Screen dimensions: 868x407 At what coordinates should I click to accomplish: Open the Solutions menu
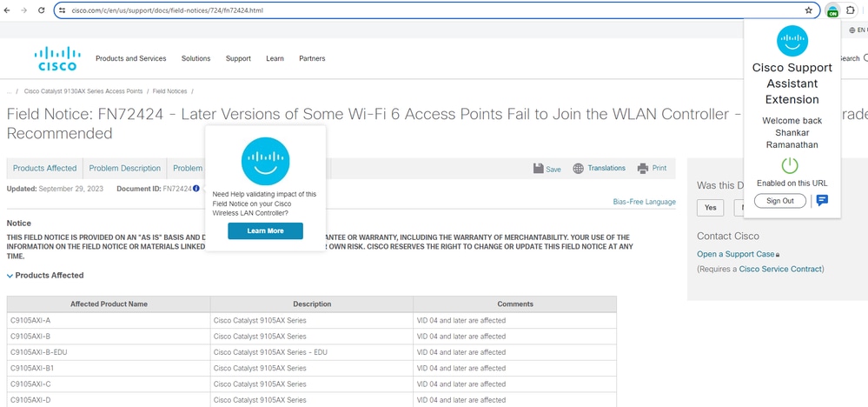pyautogui.click(x=196, y=58)
